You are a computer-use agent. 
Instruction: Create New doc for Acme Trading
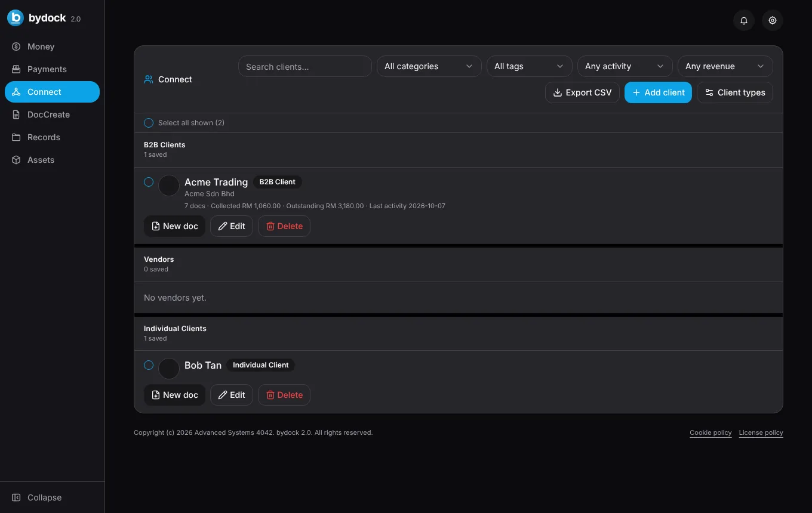(174, 226)
